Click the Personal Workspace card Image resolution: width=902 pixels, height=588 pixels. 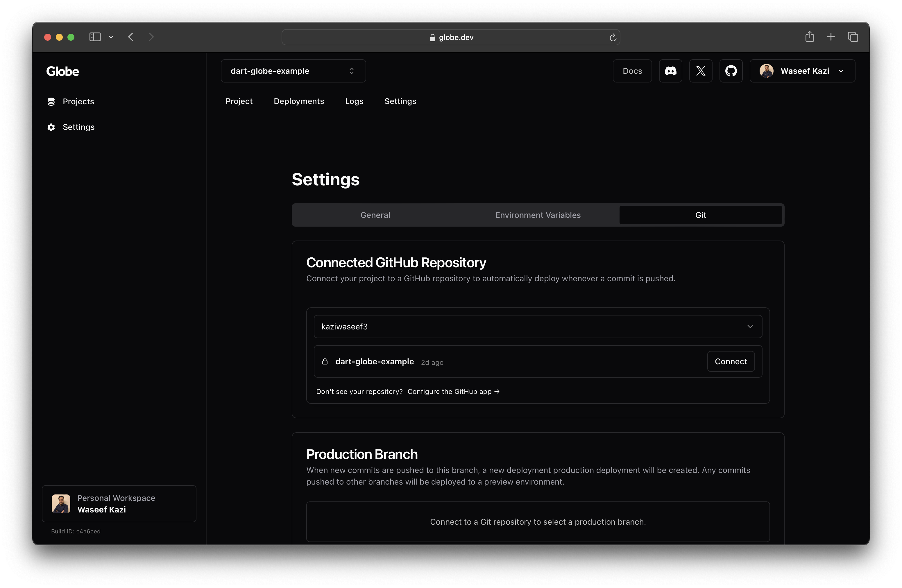pyautogui.click(x=119, y=503)
